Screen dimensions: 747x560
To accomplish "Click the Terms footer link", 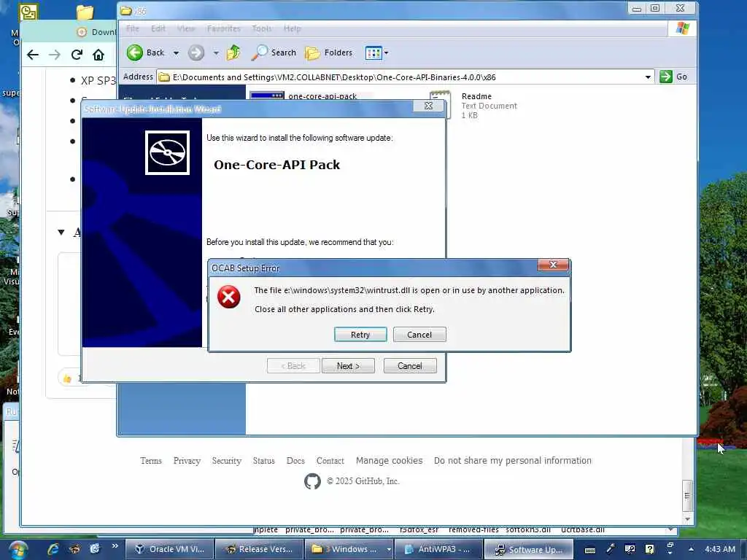I will (151, 461).
